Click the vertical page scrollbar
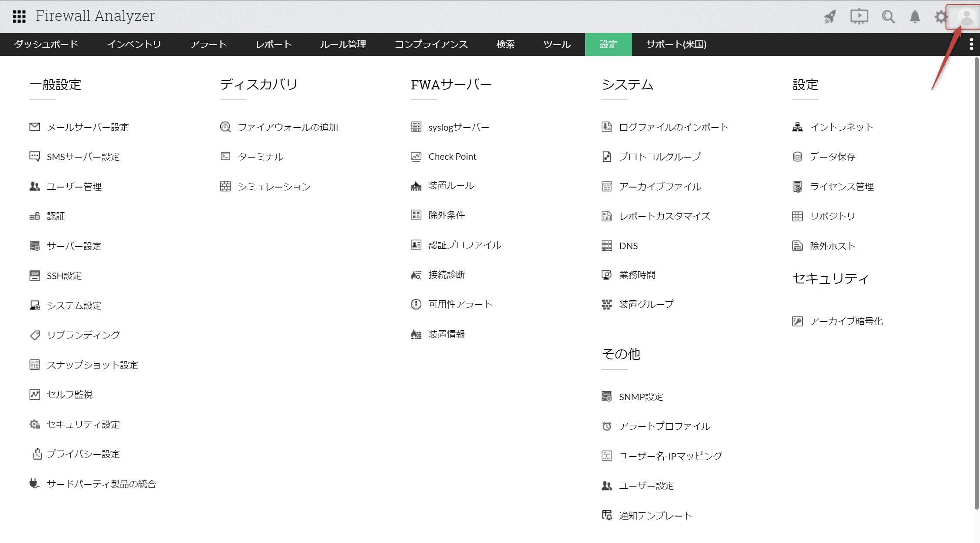Screen dimensions: 980x543 (x=976, y=282)
